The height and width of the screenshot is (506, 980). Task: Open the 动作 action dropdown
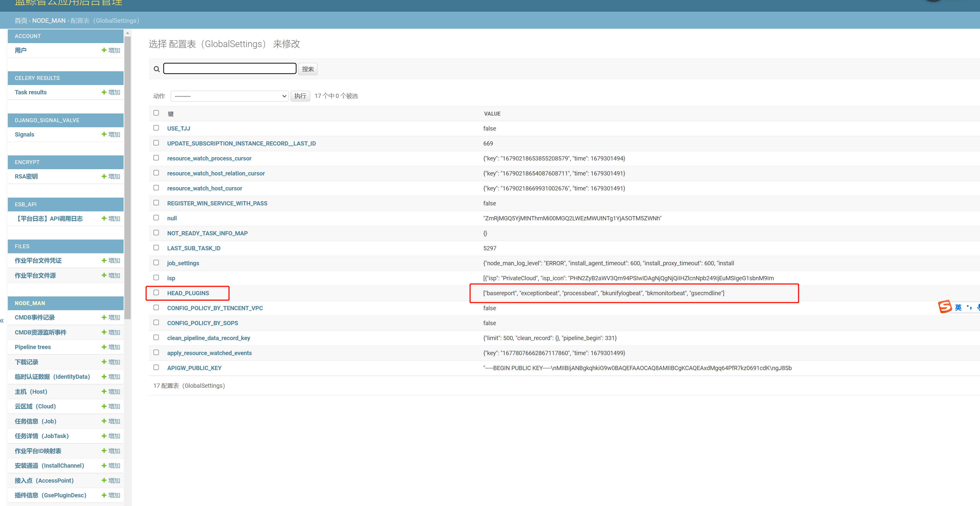tap(229, 96)
